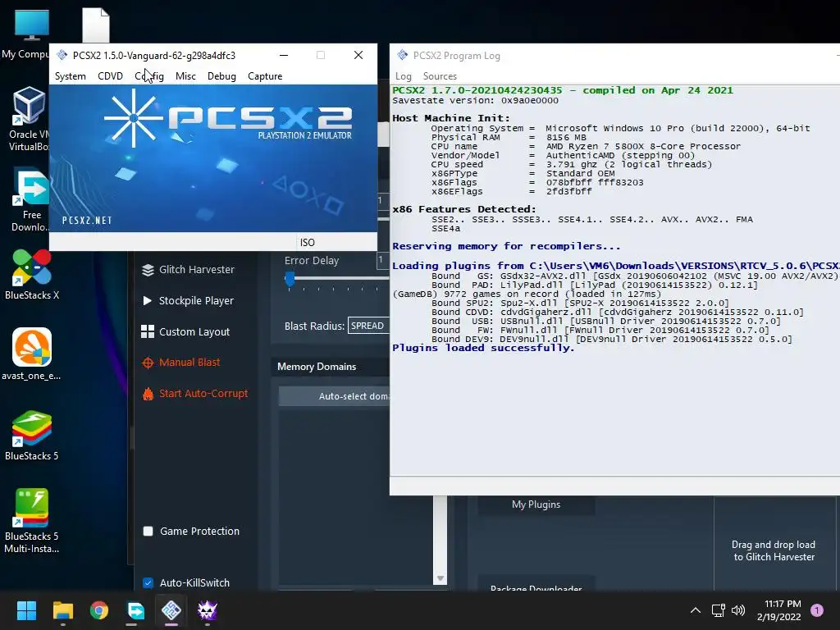Select the BlueStacks X desktop icon
Screen dimensions: 840x630
[x=32, y=274]
